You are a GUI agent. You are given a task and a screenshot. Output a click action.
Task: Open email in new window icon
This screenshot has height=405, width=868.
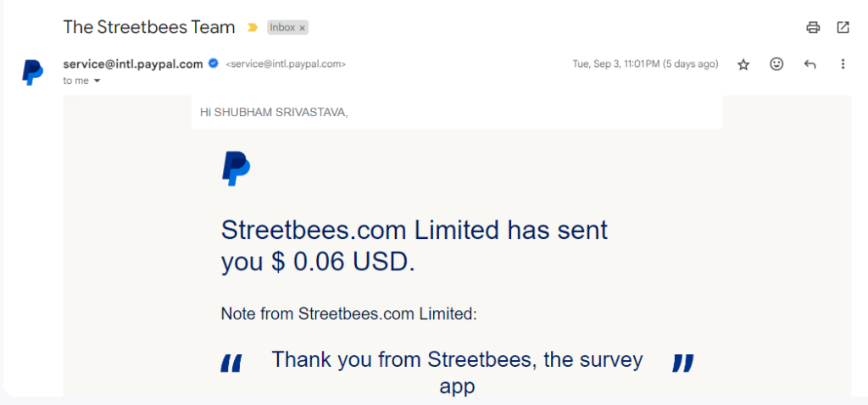[x=843, y=27]
